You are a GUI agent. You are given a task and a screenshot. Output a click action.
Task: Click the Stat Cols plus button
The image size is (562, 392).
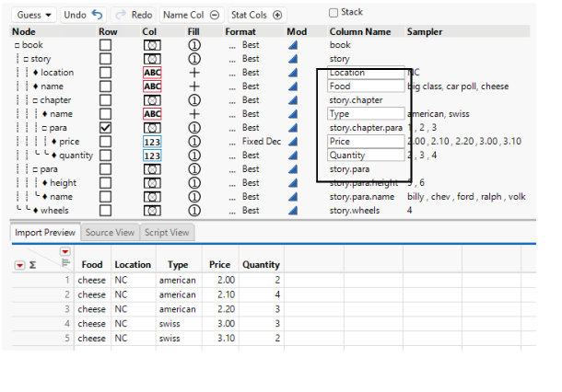point(257,15)
